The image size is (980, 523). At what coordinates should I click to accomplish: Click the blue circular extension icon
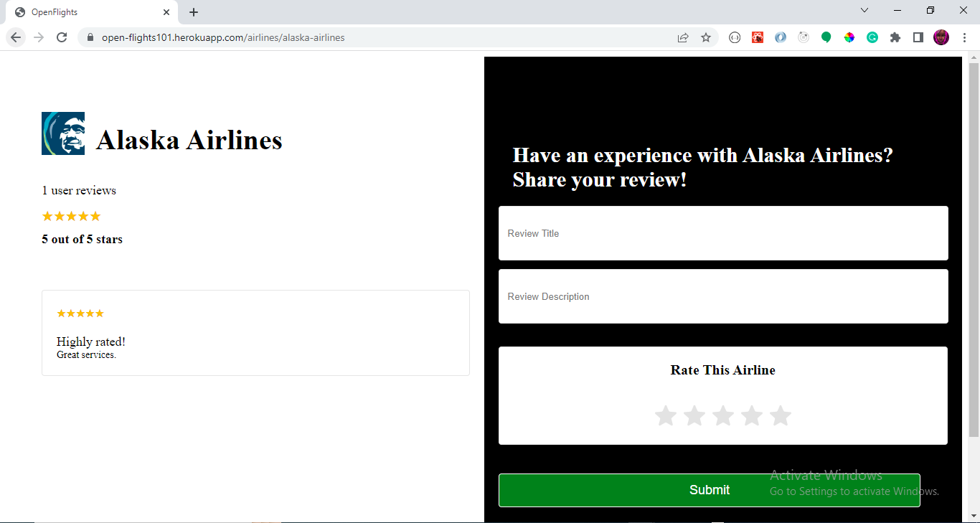(x=781, y=37)
